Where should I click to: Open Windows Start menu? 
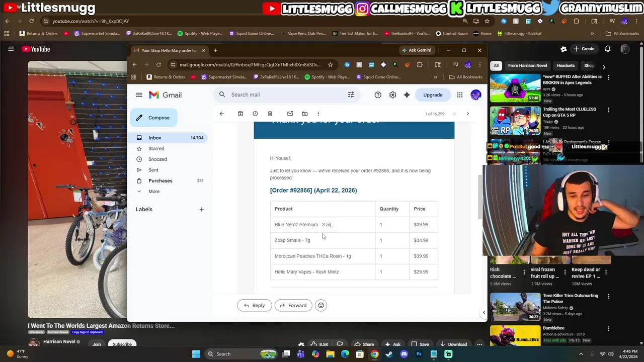coord(196,354)
